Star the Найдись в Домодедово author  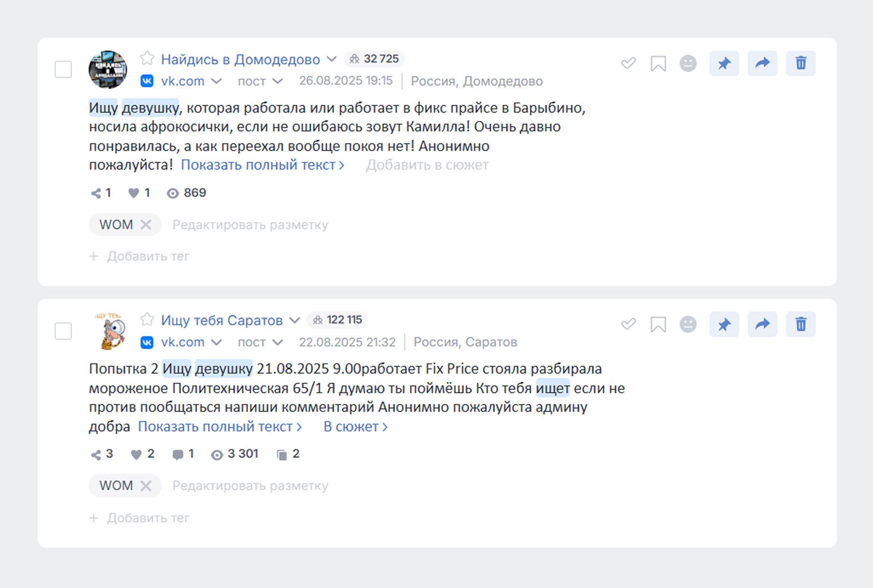147,59
